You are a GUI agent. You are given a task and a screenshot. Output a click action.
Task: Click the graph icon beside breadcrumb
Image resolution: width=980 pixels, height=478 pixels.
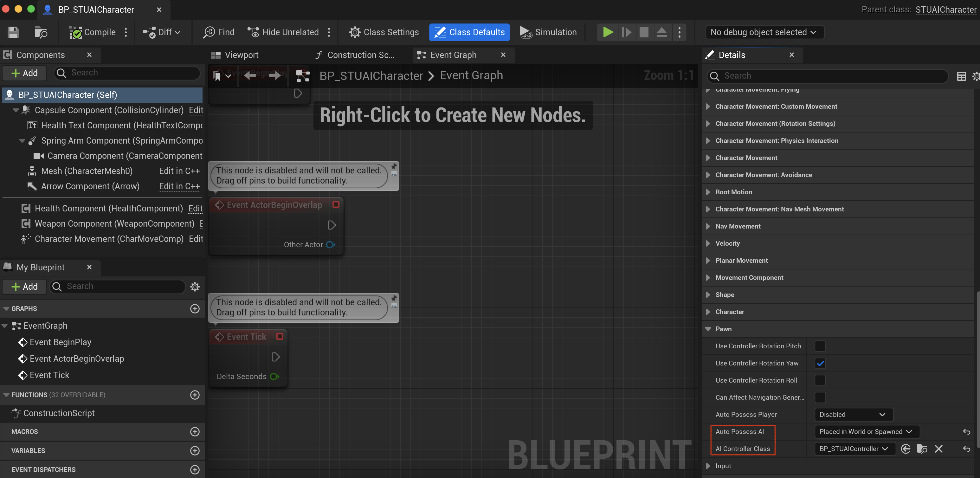(303, 76)
